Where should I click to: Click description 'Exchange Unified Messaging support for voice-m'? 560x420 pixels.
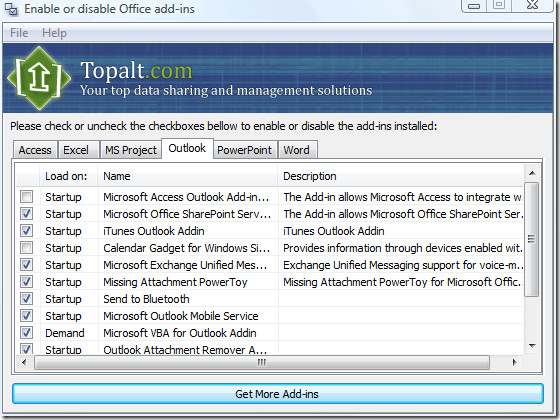click(x=403, y=265)
